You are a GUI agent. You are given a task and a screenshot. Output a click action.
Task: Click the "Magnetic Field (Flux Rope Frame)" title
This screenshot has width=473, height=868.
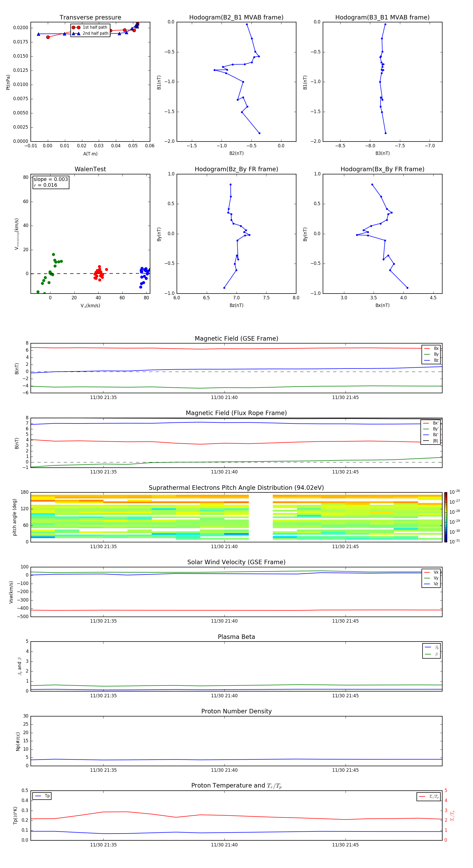point(236,413)
